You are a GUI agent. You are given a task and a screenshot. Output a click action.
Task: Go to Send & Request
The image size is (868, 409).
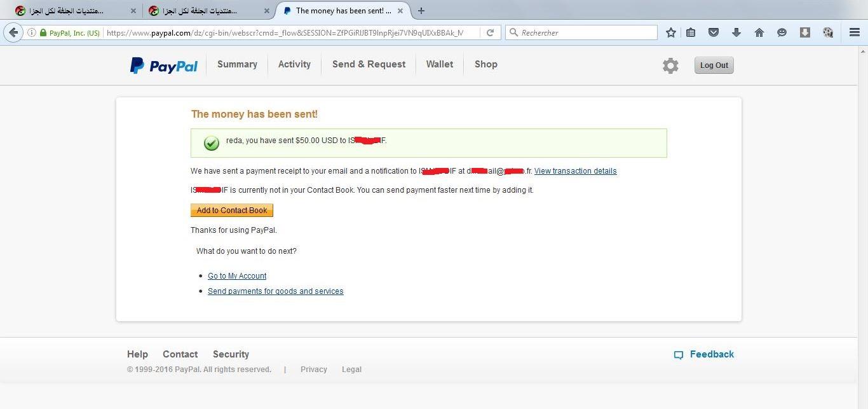click(x=369, y=64)
